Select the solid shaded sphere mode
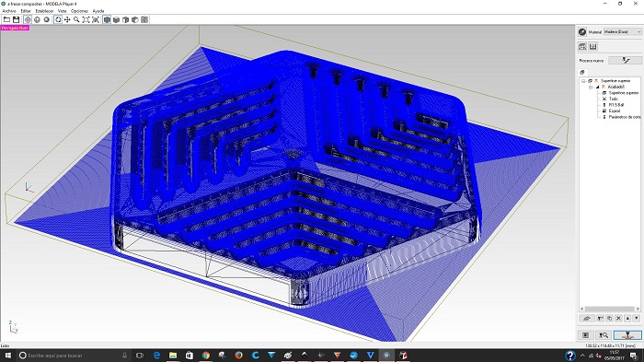 [x=46, y=19]
